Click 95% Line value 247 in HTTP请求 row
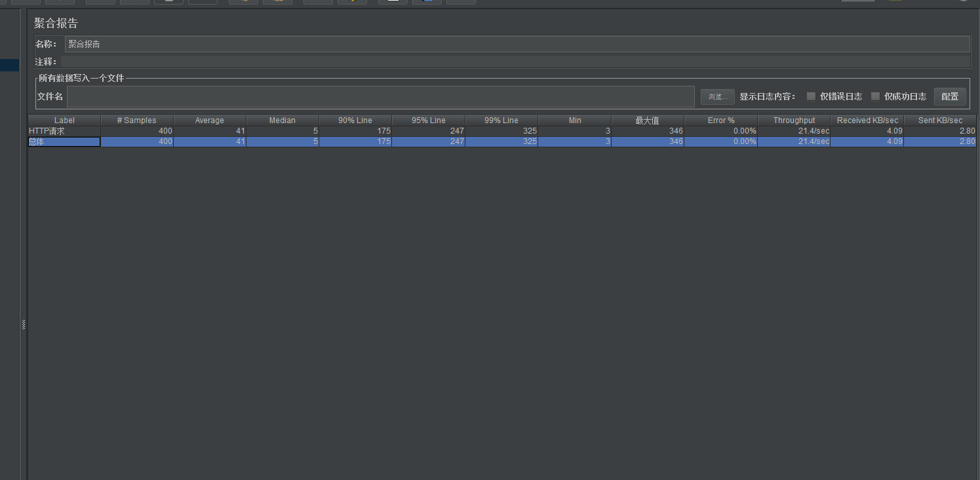 (429, 131)
